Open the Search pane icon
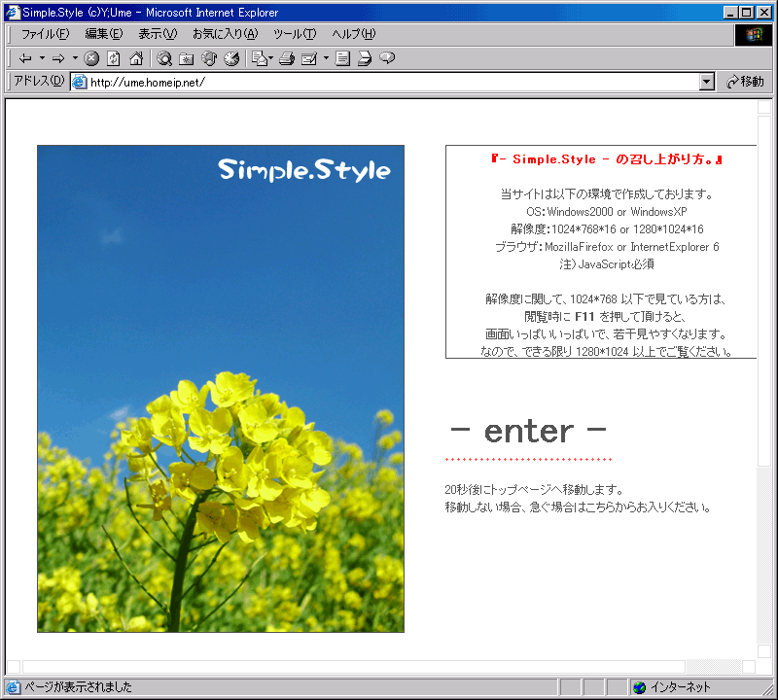778x700 pixels. pos(164,58)
